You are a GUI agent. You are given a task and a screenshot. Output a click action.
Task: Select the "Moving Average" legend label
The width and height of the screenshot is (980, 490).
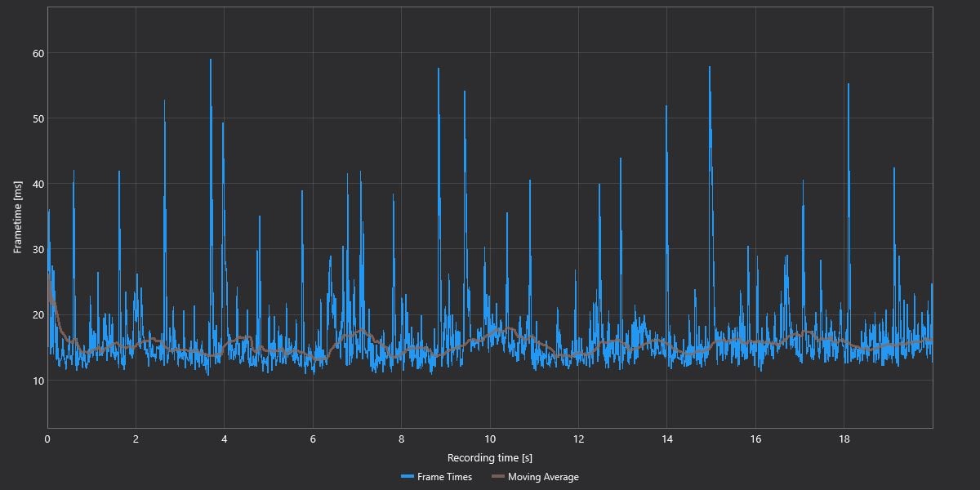pos(543,477)
